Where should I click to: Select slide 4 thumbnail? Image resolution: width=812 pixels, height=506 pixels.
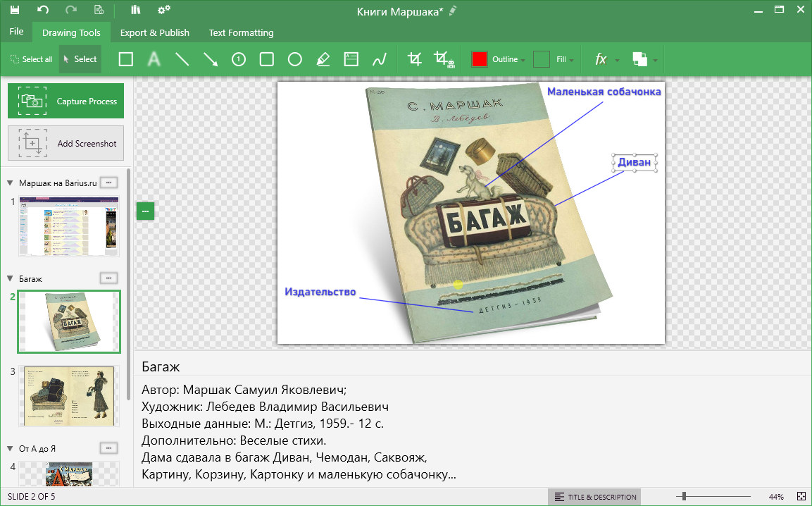[x=69, y=474]
